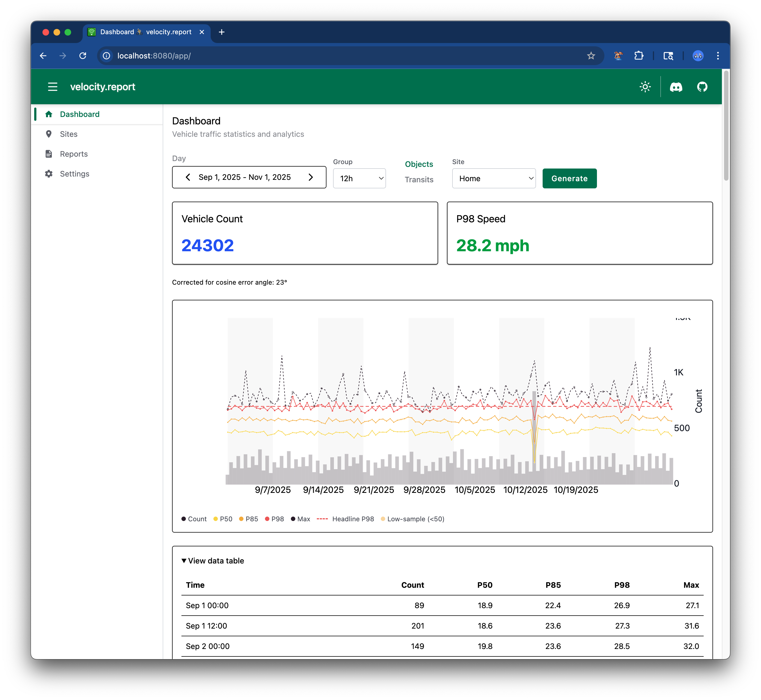Click the Sites map pin icon

(49, 134)
